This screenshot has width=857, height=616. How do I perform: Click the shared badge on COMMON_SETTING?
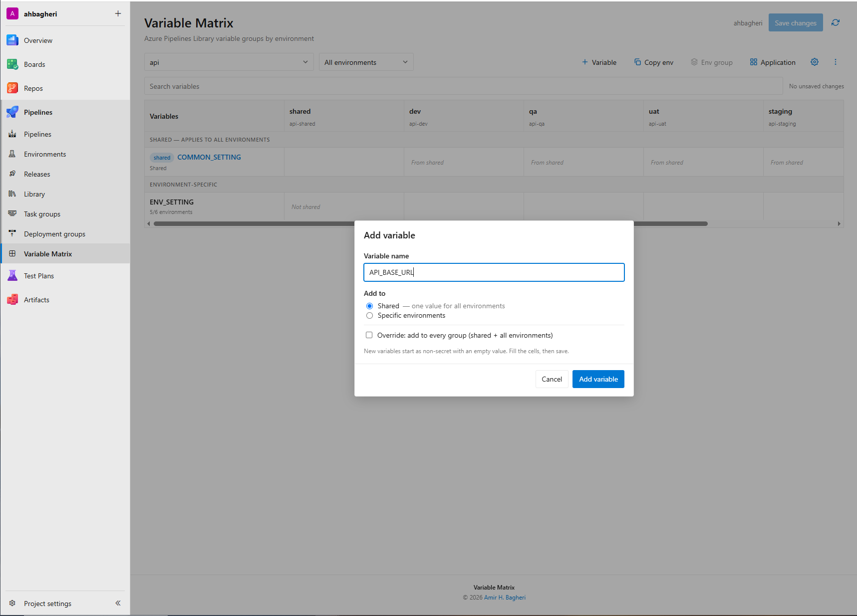162,158
